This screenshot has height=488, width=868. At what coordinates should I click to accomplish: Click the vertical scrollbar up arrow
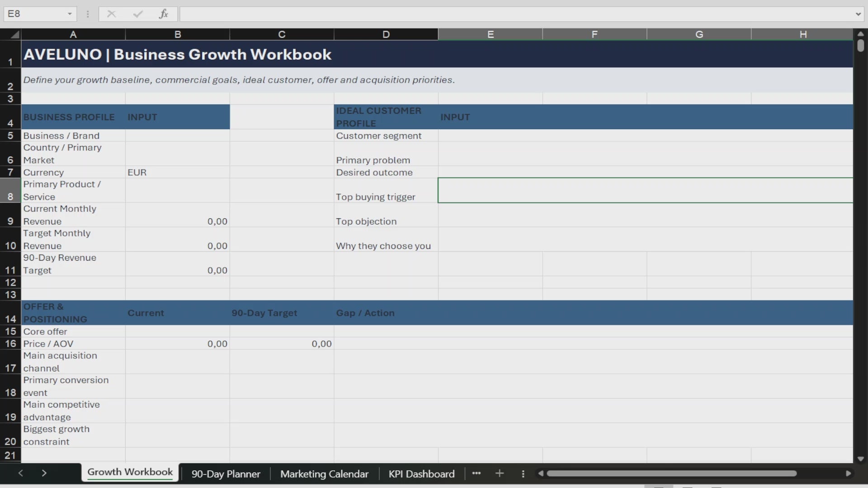(x=860, y=34)
